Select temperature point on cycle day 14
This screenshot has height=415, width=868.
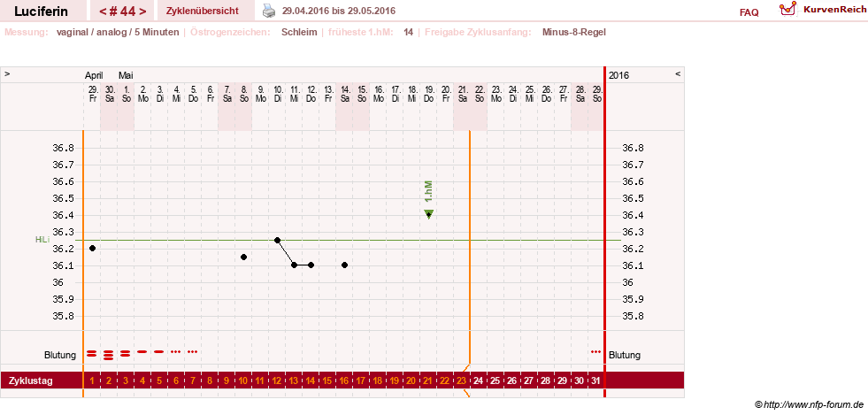[x=311, y=265]
